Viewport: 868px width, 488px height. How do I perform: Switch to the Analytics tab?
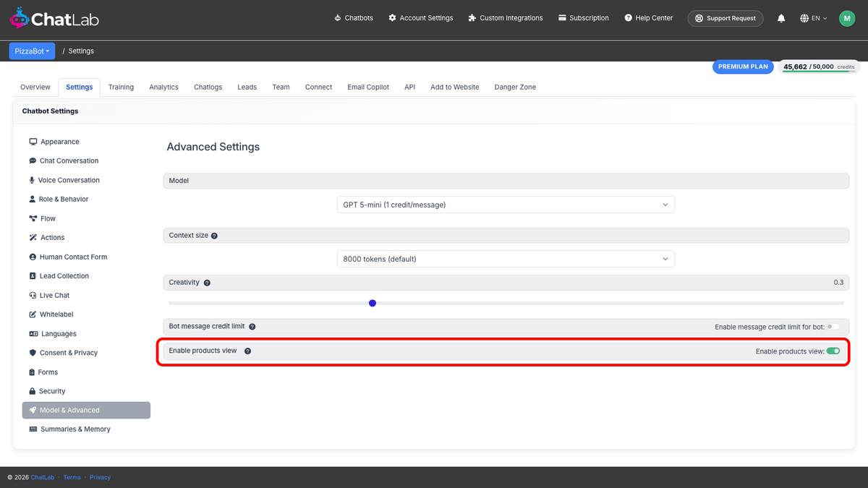pos(163,87)
